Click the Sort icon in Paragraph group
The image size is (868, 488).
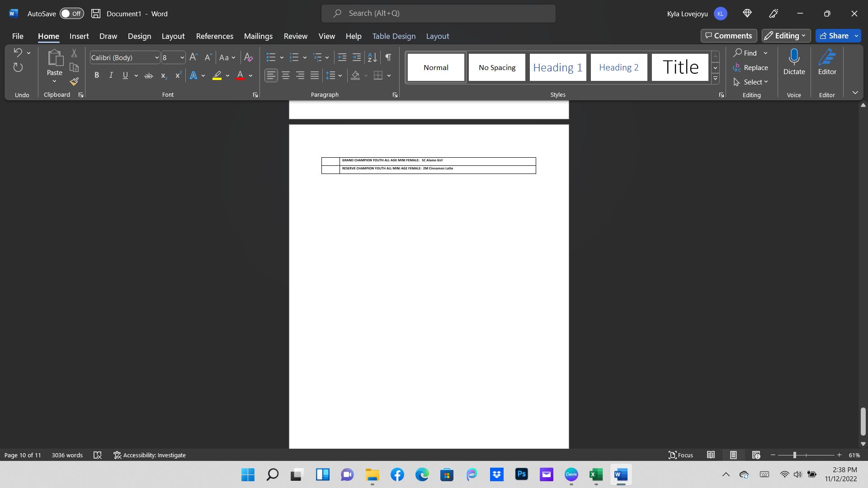[372, 57]
